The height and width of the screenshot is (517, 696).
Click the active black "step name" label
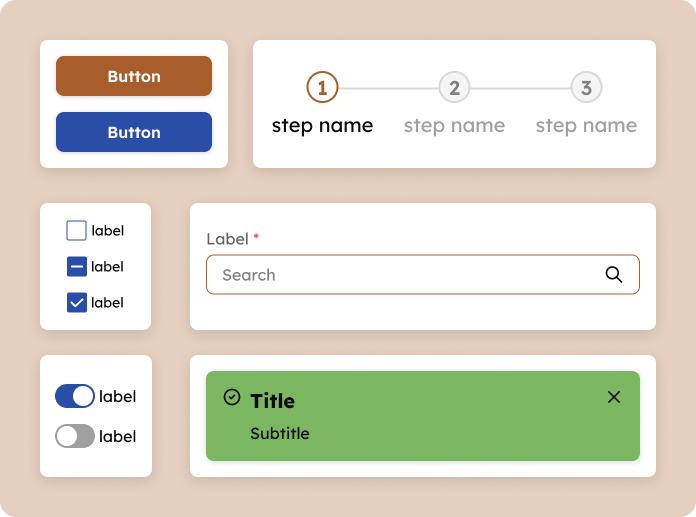pyautogui.click(x=322, y=126)
